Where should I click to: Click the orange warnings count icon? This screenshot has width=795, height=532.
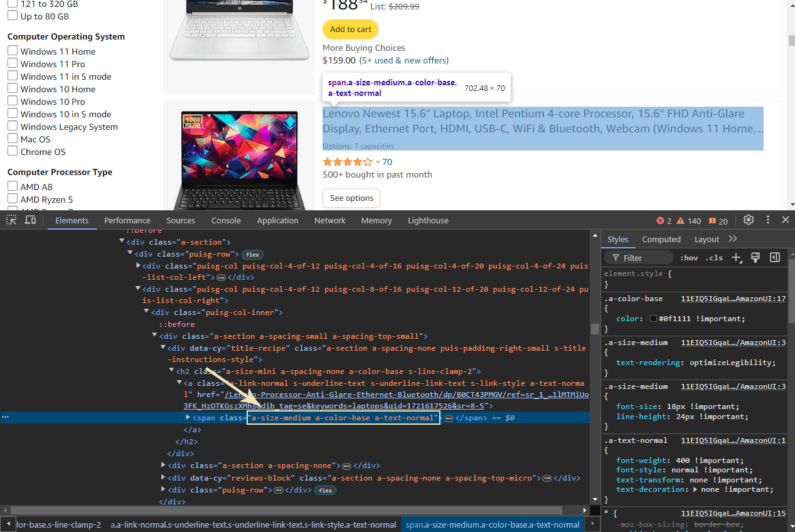[x=680, y=221]
